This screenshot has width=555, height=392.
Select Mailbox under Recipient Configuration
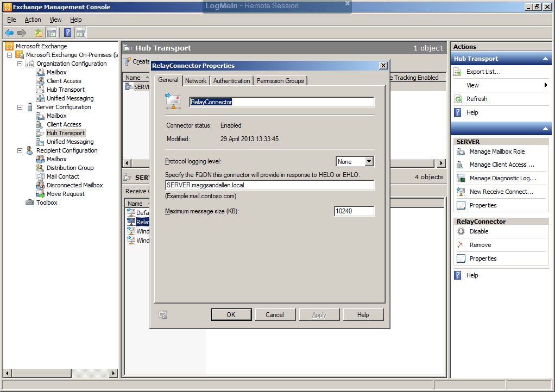point(56,159)
